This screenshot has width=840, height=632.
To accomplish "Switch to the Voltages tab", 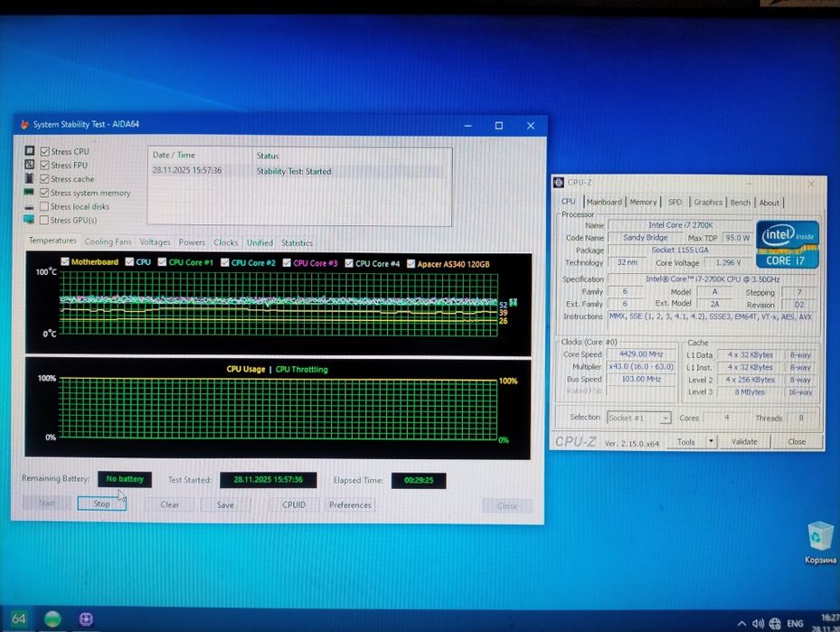I will pos(155,242).
